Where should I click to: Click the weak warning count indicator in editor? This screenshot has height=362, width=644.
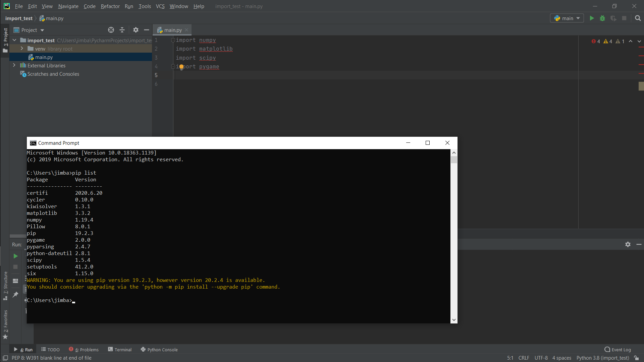tap(620, 41)
